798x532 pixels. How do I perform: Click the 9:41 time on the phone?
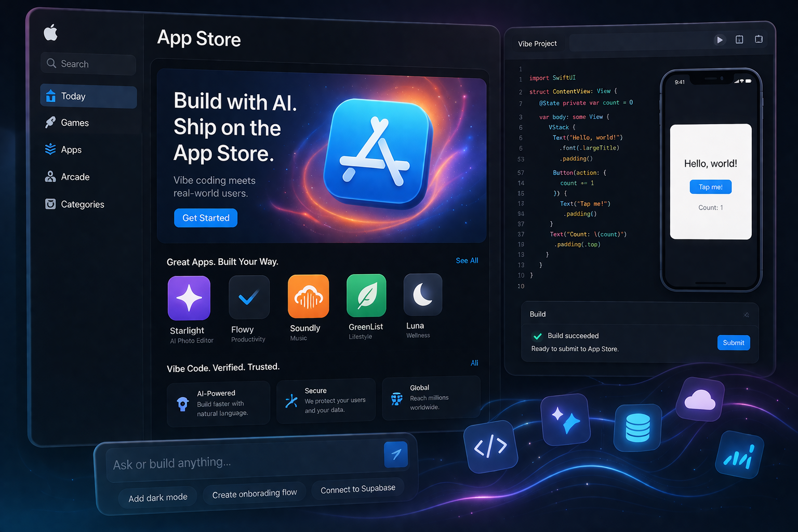point(680,82)
